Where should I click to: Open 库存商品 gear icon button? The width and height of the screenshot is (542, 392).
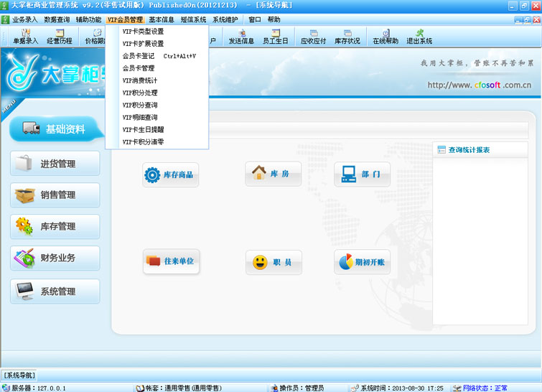(170, 175)
